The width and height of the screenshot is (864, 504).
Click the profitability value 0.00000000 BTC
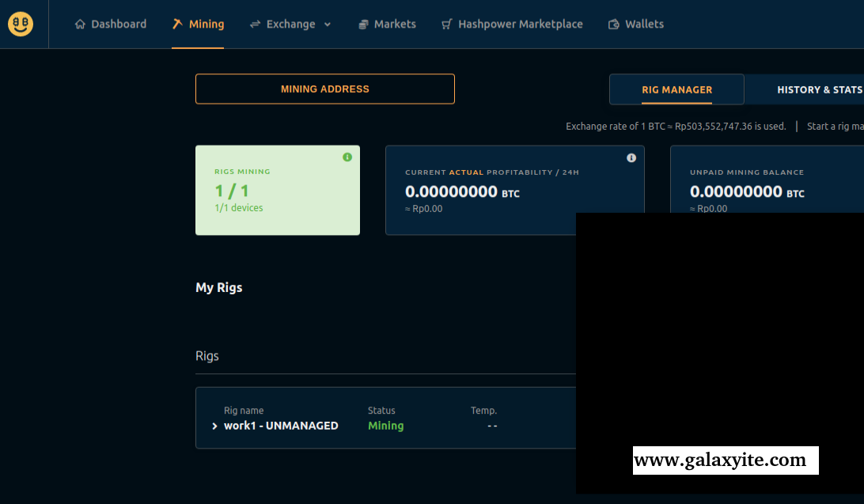coord(462,191)
